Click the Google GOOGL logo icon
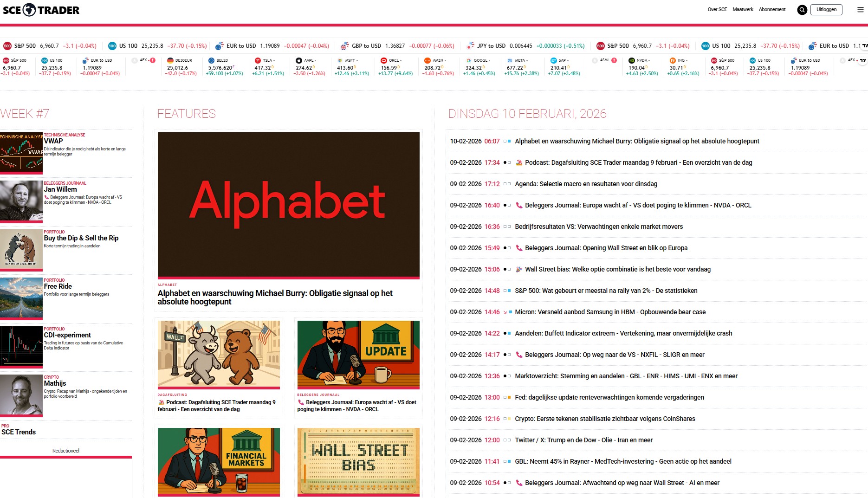This screenshot has height=498, width=868. point(469,60)
